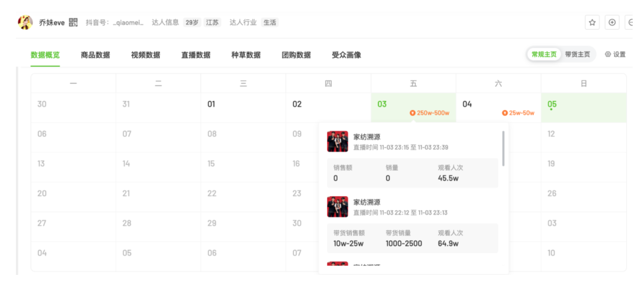
Task: Switch to 常规主页 view
Action: (x=544, y=55)
